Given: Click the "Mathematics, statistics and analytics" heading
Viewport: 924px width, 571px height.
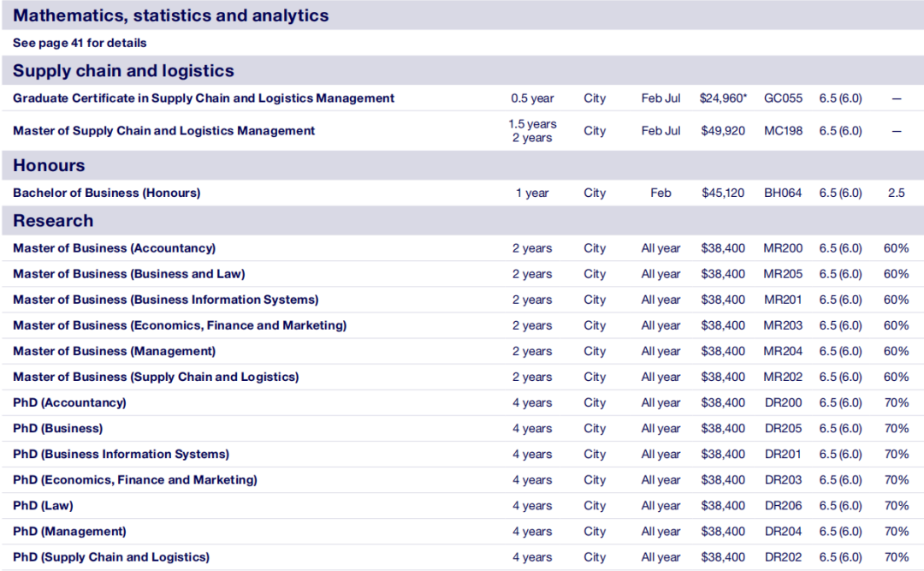Looking at the screenshot, I should pyautogui.click(x=171, y=15).
